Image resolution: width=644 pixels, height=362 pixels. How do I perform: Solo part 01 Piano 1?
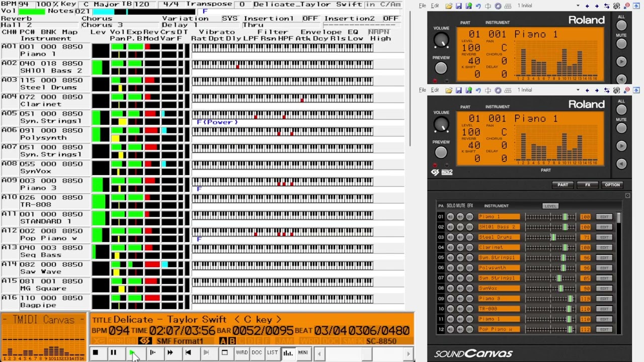tap(450, 217)
